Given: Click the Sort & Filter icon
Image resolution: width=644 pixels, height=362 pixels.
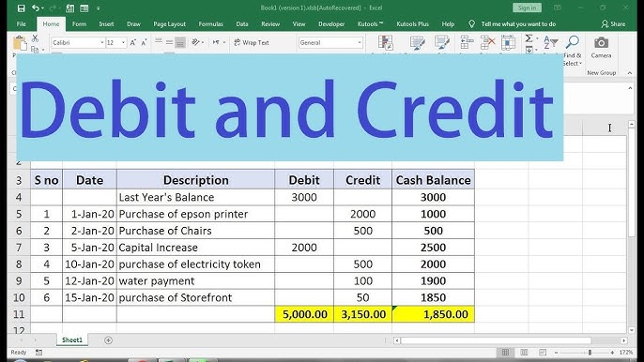Looking at the screenshot, I should [550, 43].
